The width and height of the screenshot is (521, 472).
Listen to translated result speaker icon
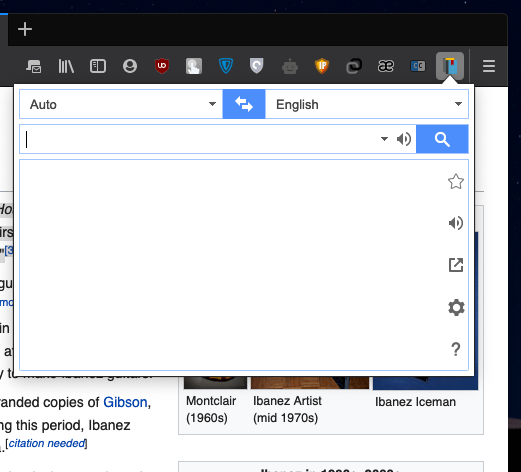pos(456,223)
